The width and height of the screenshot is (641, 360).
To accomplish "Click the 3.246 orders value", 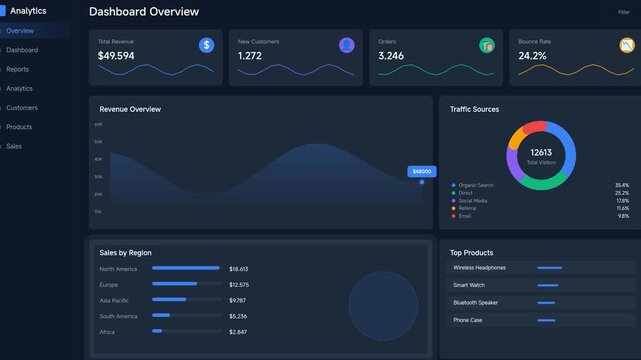I will click(x=391, y=56).
